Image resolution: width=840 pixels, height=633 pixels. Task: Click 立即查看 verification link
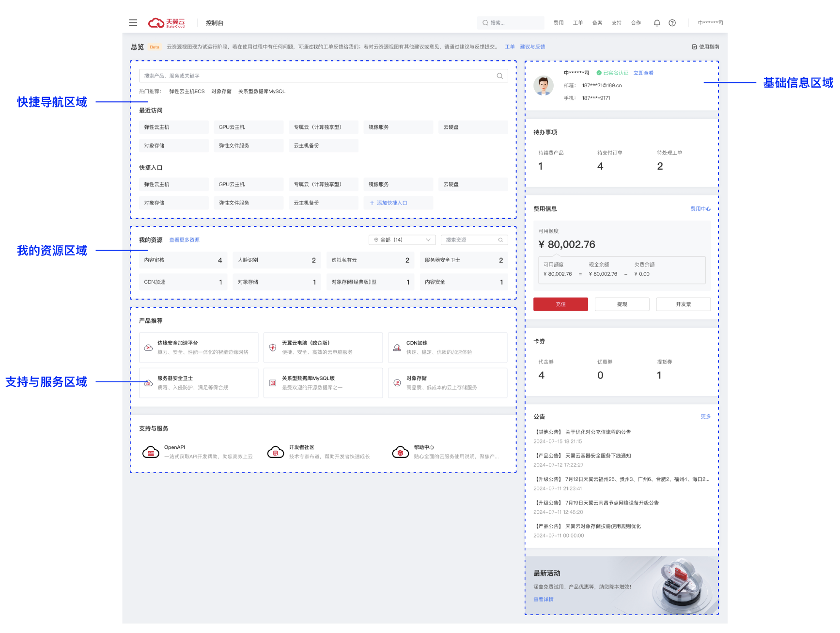(643, 73)
